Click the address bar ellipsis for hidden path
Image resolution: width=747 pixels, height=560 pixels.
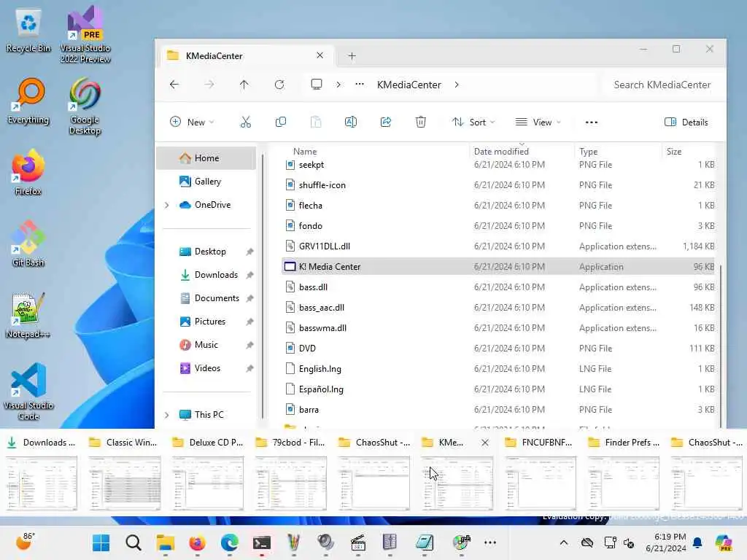(360, 85)
